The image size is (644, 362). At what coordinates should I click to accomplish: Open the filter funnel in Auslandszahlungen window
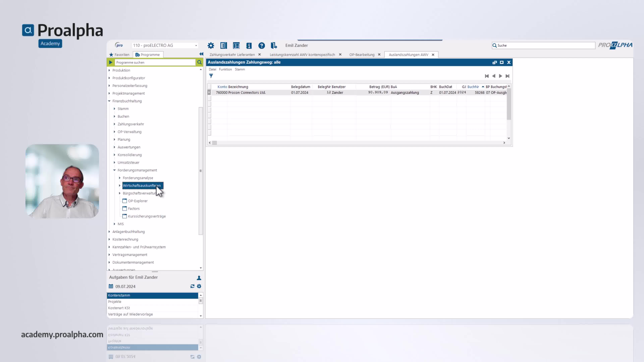211,76
